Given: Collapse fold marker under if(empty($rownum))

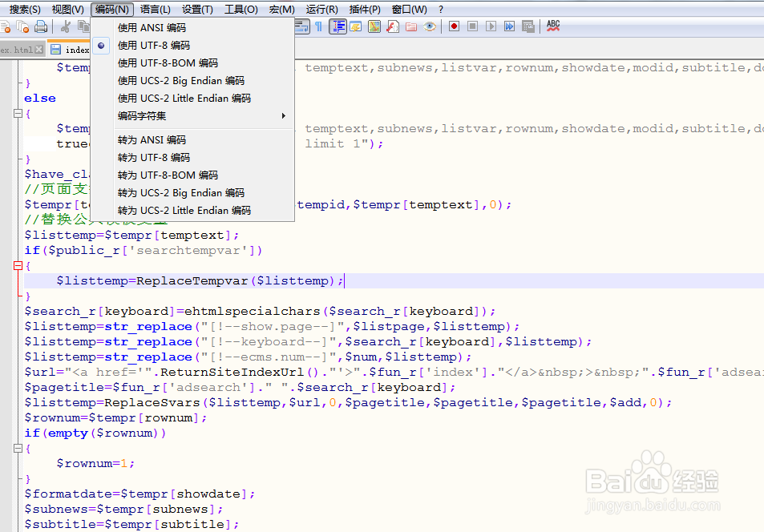Looking at the screenshot, I should (18, 448).
